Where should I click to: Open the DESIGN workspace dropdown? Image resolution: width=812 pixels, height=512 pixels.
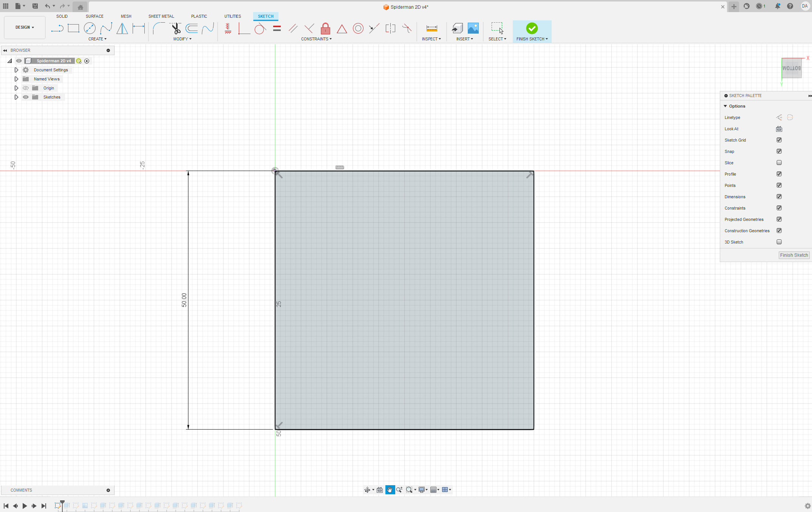click(x=25, y=27)
